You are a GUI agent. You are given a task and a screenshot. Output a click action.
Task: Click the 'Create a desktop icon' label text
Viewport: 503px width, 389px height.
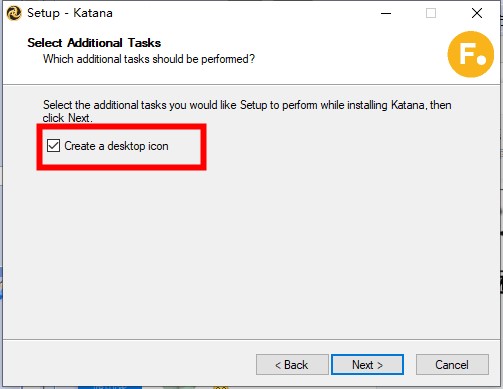116,146
